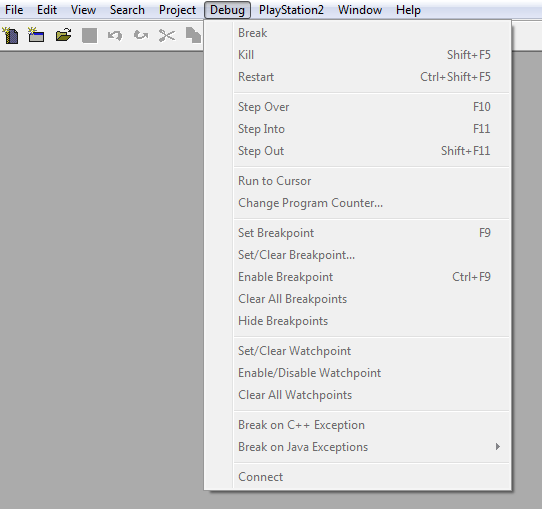The height and width of the screenshot is (509, 542).
Task: Click the Copy pages icon
Action: (193, 35)
